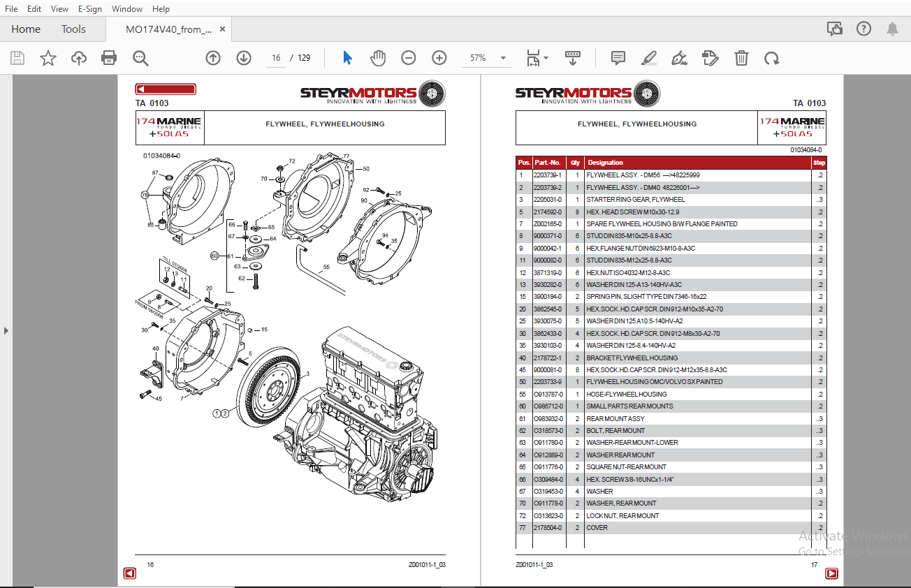The width and height of the screenshot is (911, 588).
Task: Zoom in with the plus icon
Action: click(x=439, y=58)
